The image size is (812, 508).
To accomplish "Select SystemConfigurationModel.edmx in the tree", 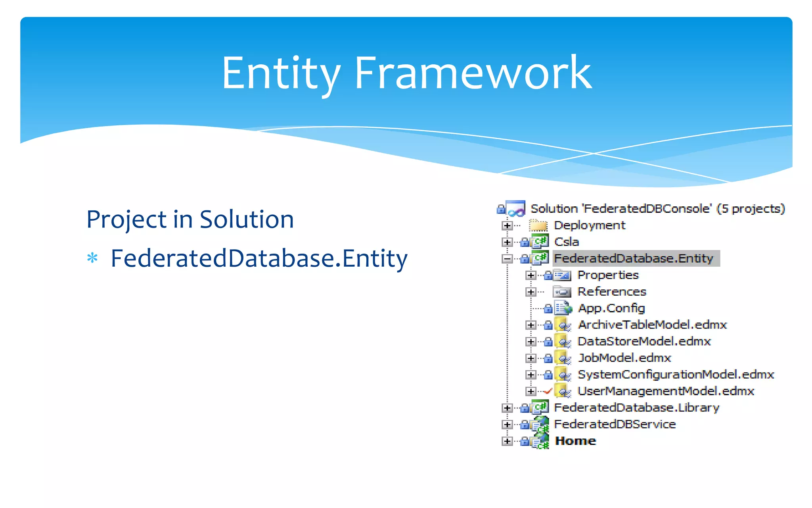I will (676, 375).
